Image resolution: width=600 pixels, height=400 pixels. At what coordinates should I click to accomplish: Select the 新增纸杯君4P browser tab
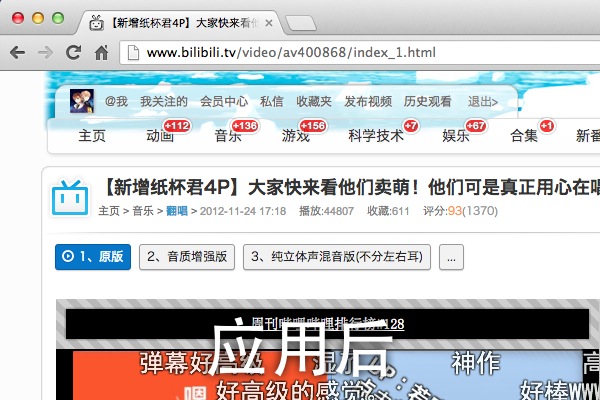pos(180,23)
